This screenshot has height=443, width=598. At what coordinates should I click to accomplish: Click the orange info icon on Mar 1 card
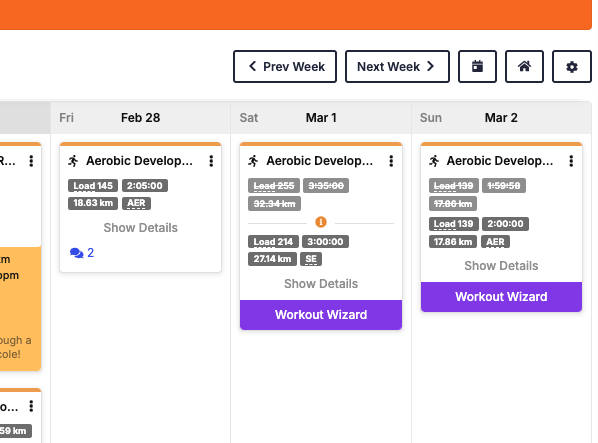(321, 222)
